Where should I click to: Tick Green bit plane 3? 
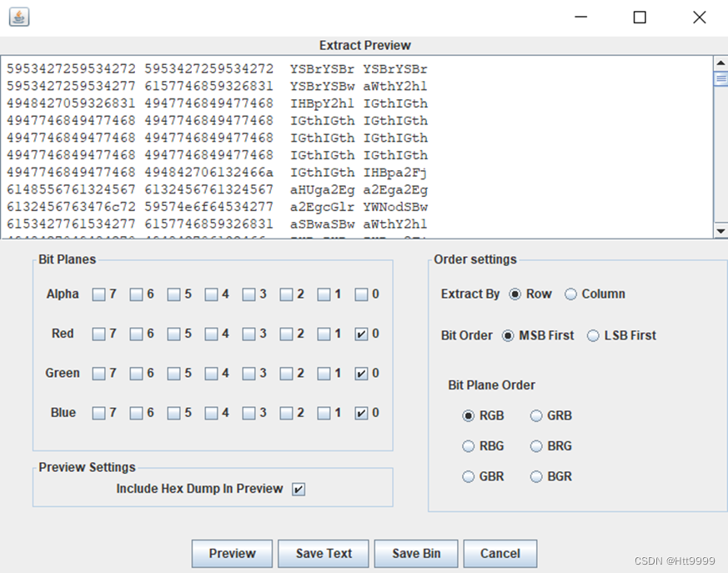pyautogui.click(x=249, y=374)
